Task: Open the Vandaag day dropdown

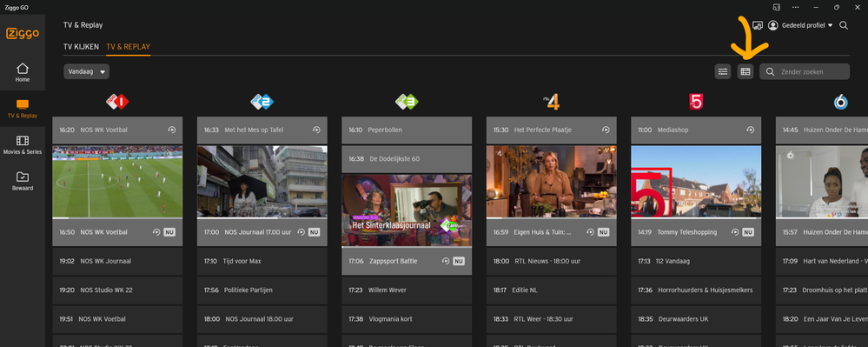Action: pyautogui.click(x=86, y=71)
